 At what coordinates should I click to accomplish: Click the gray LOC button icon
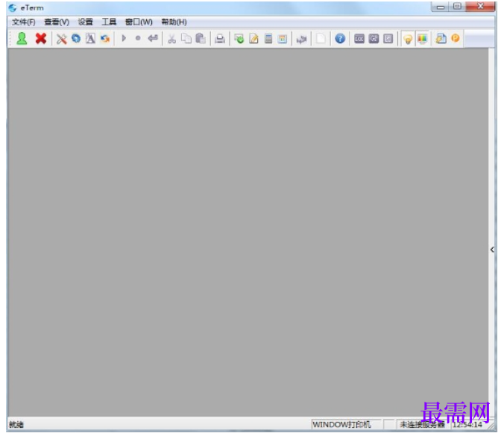(359, 39)
